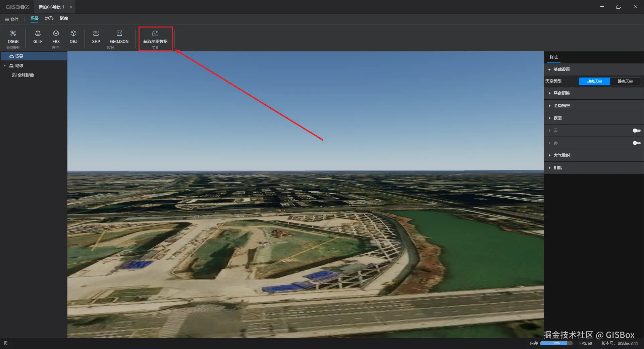Screen dimensions: 644x349
Task: Click the 场景 layer icon in tree
Action: 11,56
